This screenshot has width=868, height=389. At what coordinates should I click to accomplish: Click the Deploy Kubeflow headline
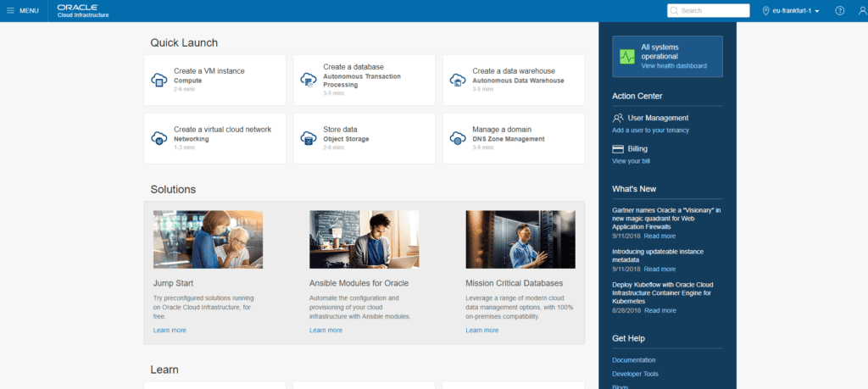[x=661, y=292]
